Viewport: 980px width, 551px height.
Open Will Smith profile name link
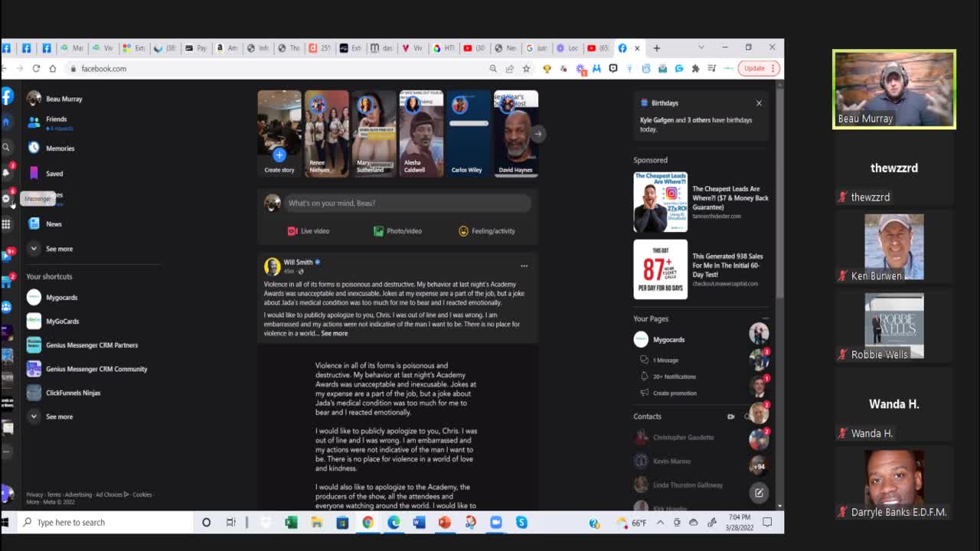[298, 262]
